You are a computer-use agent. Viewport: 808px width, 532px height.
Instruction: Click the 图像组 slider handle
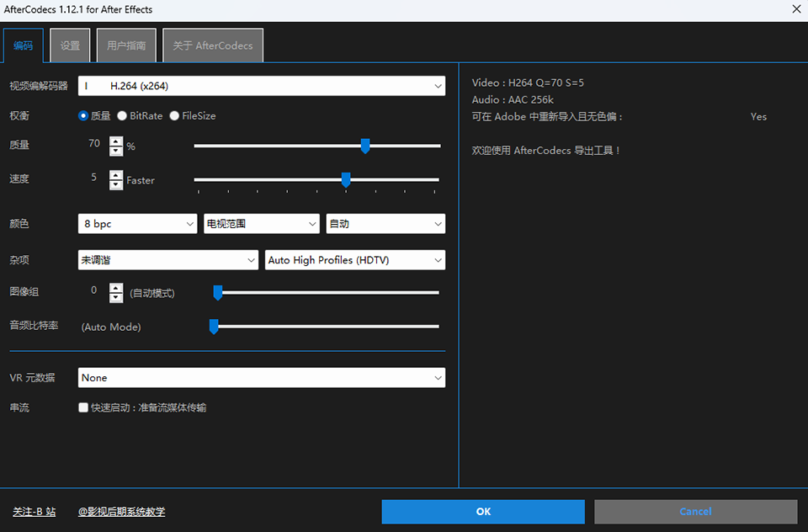pos(218,293)
